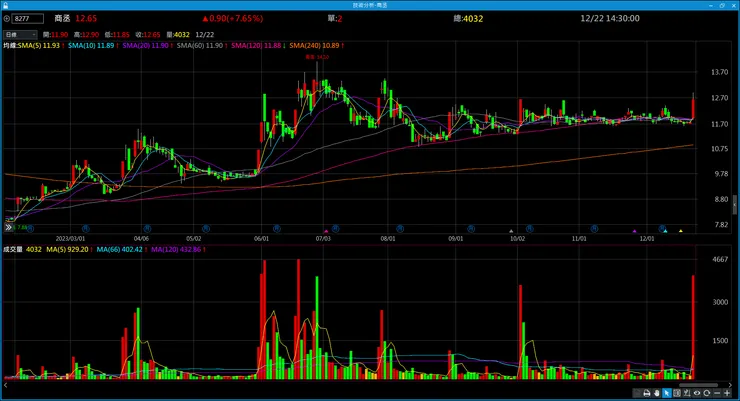740x401 pixels.
Task: Toggle the eye visibility icon
Action: point(697,393)
